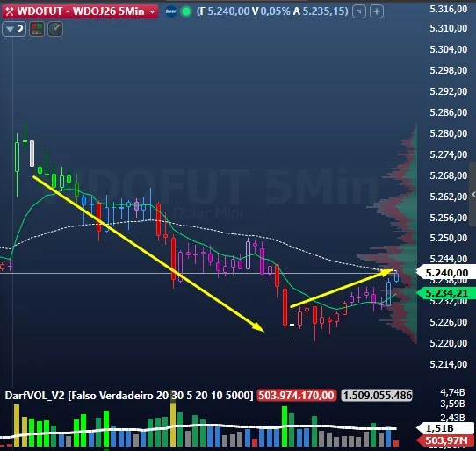The height and width of the screenshot is (451, 476).
Task: Click the small arrow button after quote info
Action: point(359,11)
